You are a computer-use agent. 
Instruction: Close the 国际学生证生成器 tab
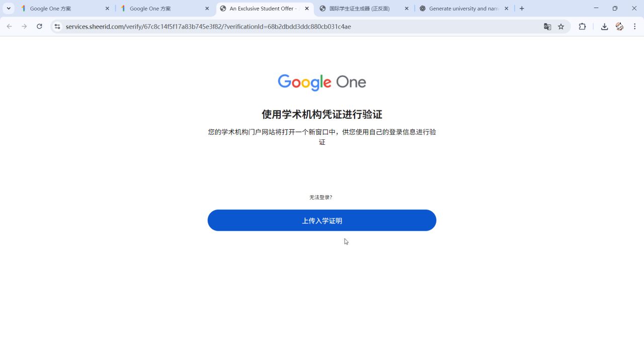pos(407,9)
